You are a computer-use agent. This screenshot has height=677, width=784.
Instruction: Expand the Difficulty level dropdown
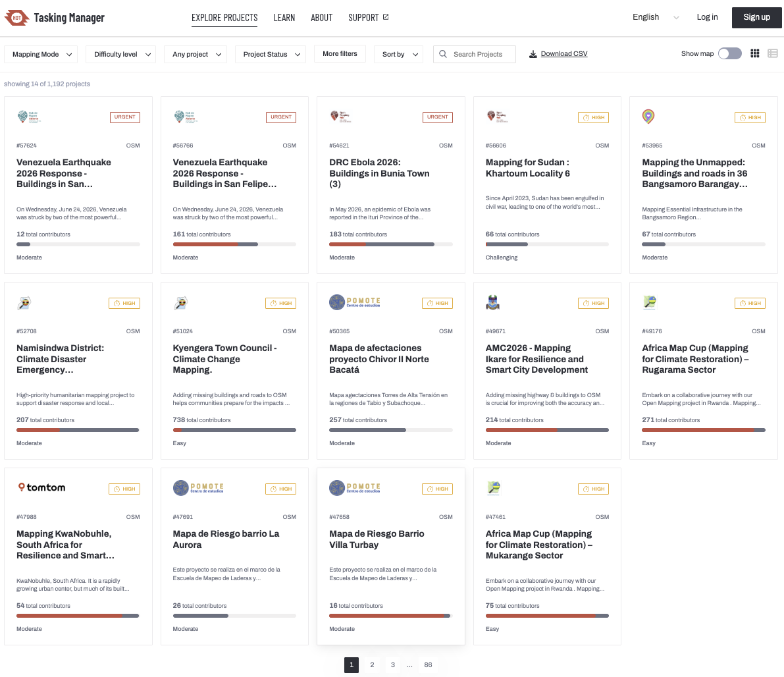[x=120, y=54]
